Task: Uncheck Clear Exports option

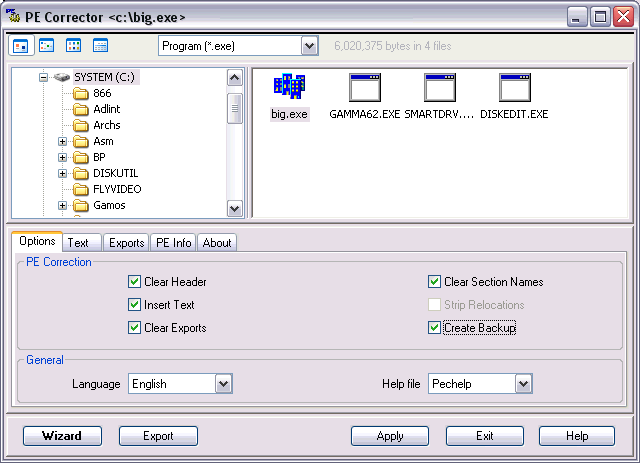Action: [x=134, y=328]
